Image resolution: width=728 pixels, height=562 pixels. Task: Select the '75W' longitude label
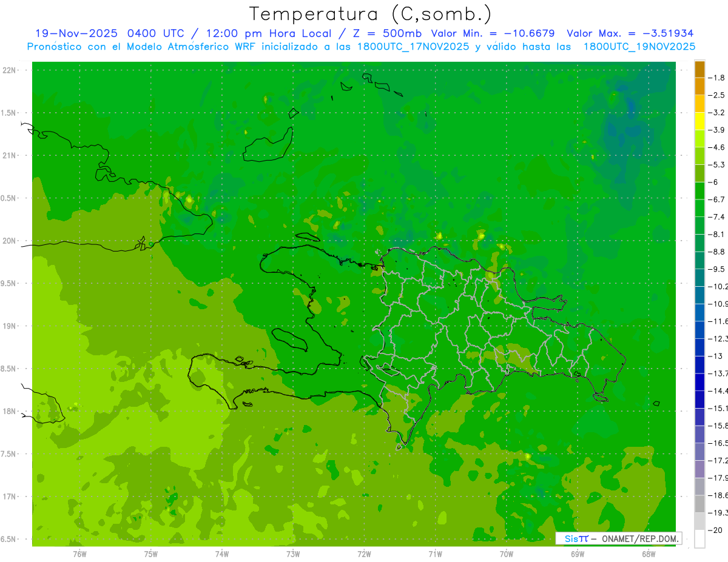pyautogui.click(x=151, y=554)
